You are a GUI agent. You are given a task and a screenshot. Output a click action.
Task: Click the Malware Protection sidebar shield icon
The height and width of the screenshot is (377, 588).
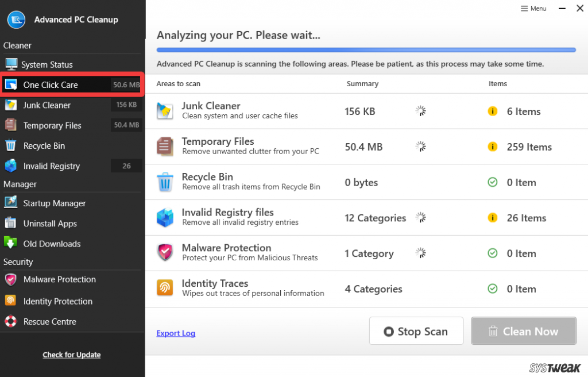pos(11,279)
